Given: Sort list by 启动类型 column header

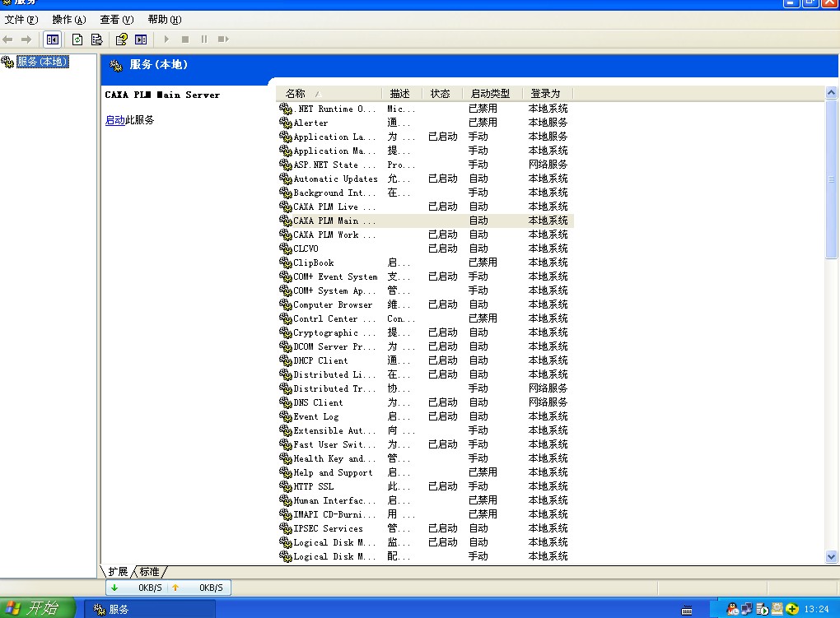Looking at the screenshot, I should pyautogui.click(x=489, y=94).
